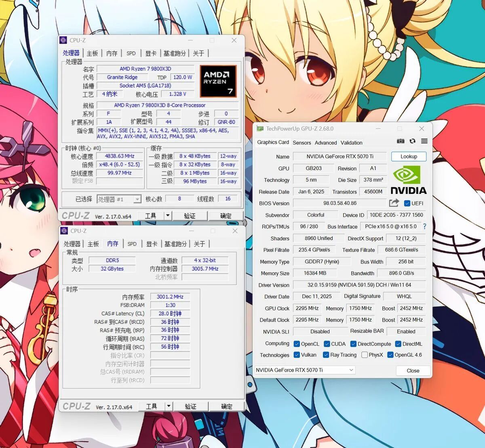Open the Sensors tab in GPU-Z
The width and height of the screenshot is (485, 448).
[302, 143]
